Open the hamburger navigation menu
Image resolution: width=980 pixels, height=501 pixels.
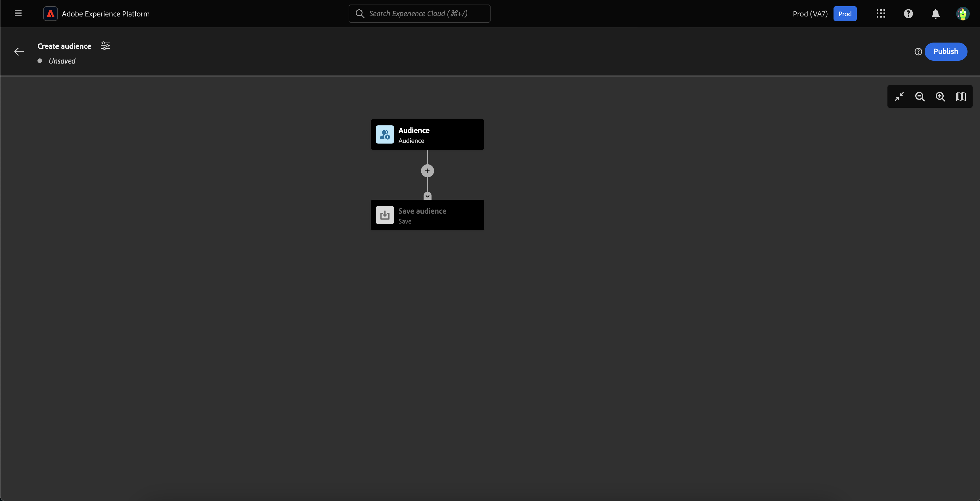pyautogui.click(x=18, y=13)
